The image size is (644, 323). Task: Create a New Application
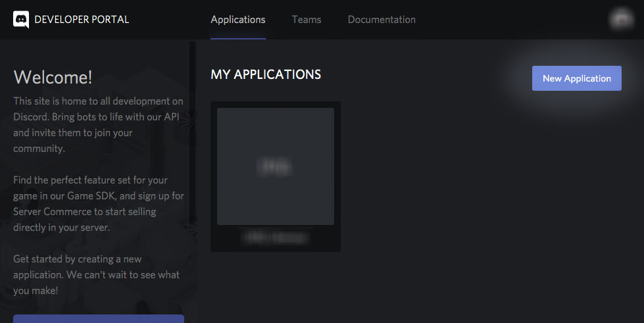tap(577, 78)
